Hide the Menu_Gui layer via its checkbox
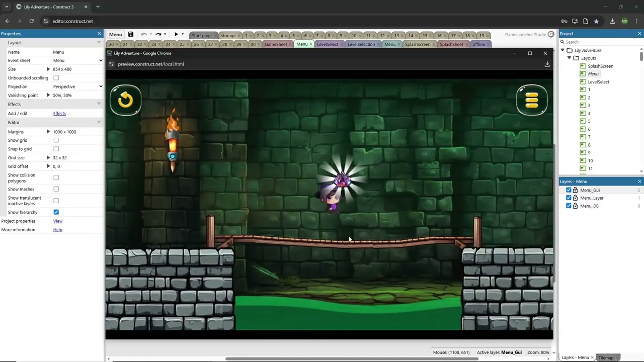The height and width of the screenshot is (362, 644). tap(569, 190)
